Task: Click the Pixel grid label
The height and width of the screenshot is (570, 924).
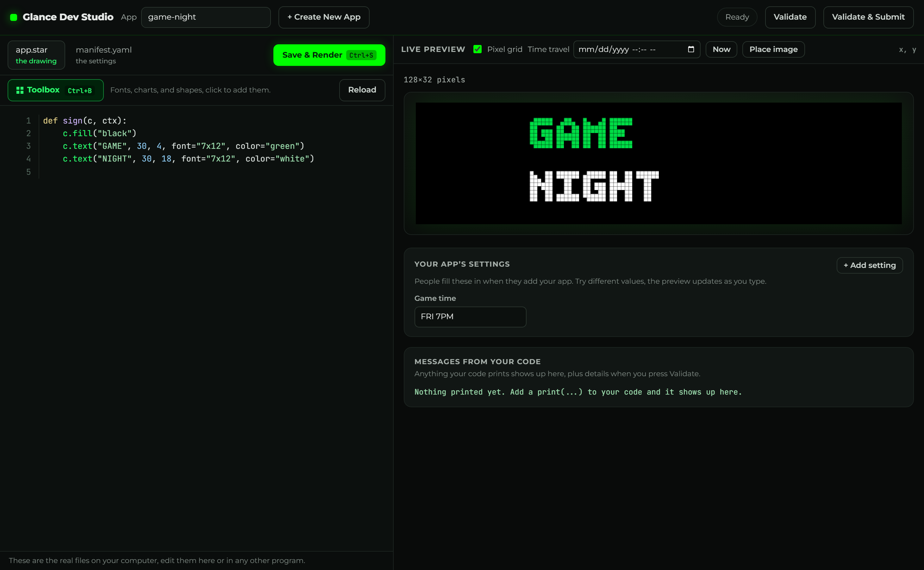Action: point(504,49)
